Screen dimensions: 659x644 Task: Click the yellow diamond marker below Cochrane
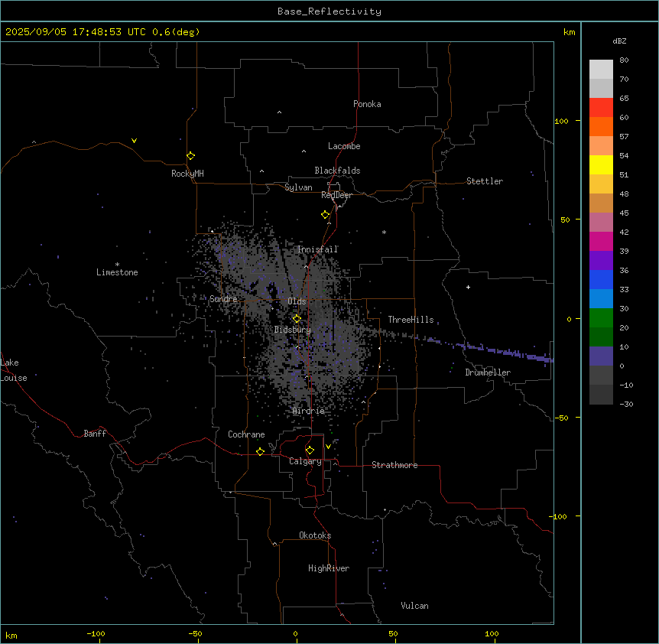tap(260, 451)
